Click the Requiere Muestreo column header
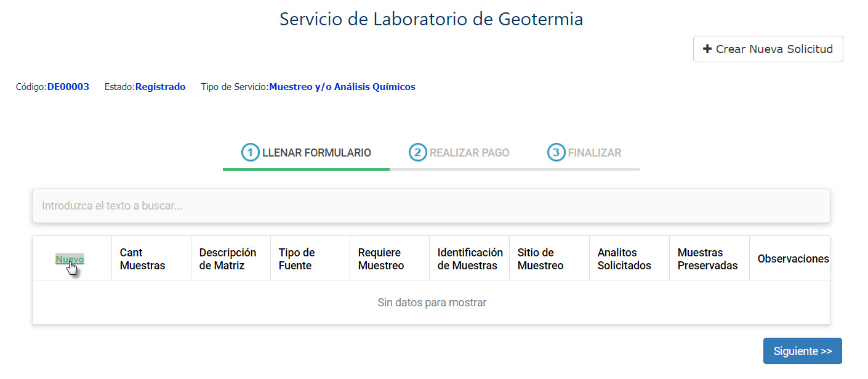 click(x=380, y=259)
